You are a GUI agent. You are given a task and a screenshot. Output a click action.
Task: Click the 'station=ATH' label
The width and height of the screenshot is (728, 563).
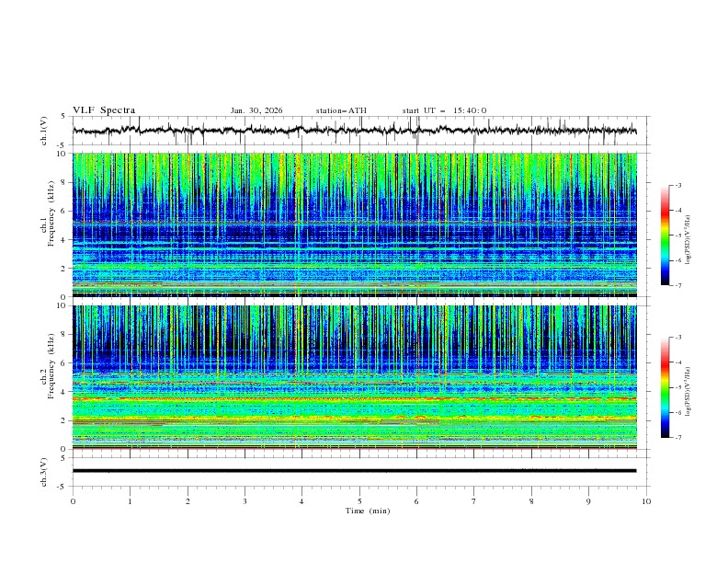pyautogui.click(x=341, y=110)
